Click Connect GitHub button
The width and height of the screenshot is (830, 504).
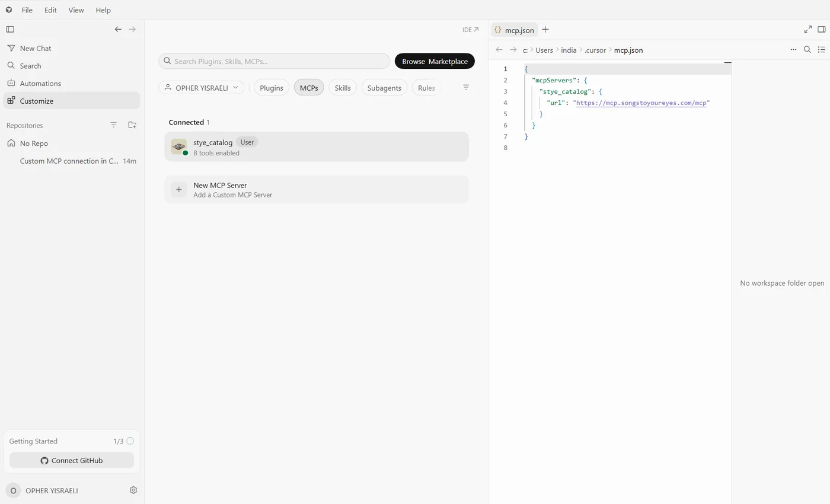click(x=72, y=460)
